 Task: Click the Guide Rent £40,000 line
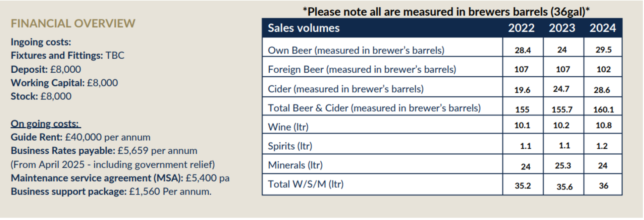[80, 137]
